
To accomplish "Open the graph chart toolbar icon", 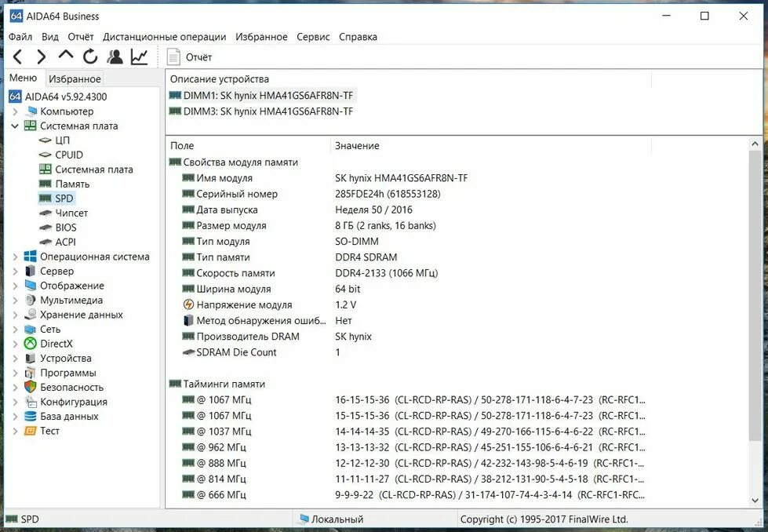I will click(x=139, y=56).
